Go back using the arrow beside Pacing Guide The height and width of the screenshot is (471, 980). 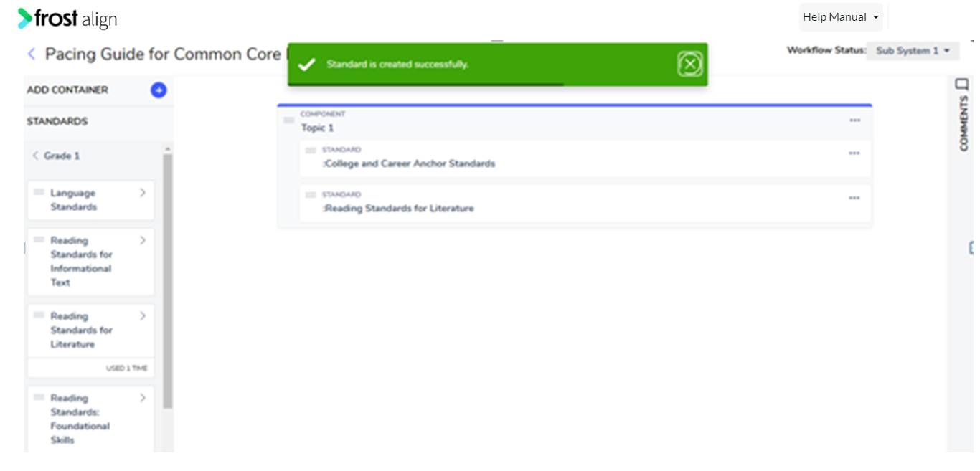point(31,54)
